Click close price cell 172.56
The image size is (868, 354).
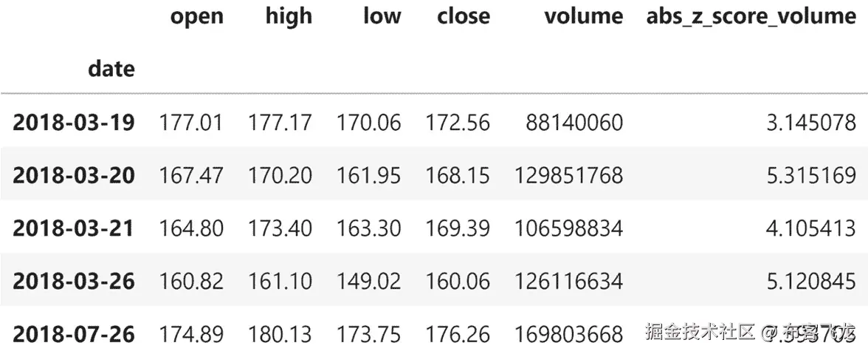click(x=457, y=122)
